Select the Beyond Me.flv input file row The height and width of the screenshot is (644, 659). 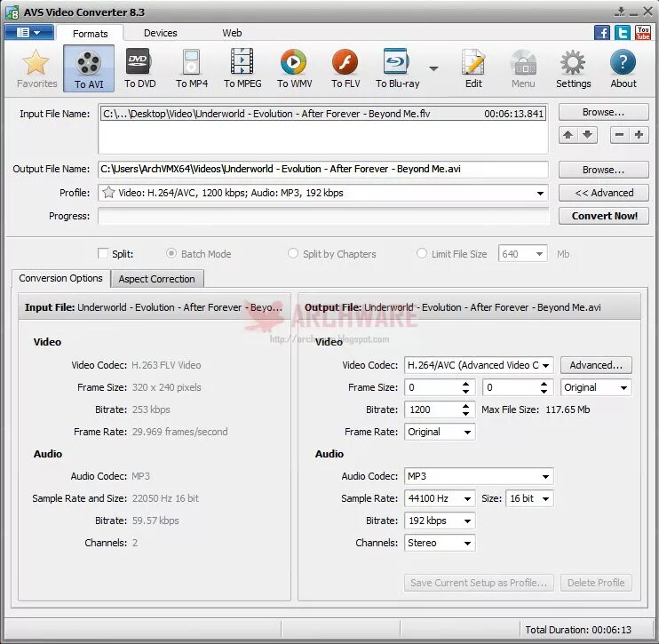323,114
